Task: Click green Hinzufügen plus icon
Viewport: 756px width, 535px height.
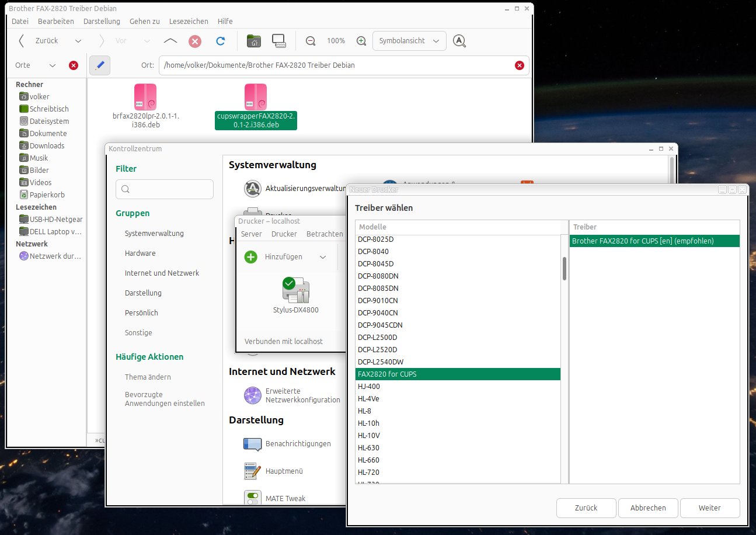Action: pos(250,257)
